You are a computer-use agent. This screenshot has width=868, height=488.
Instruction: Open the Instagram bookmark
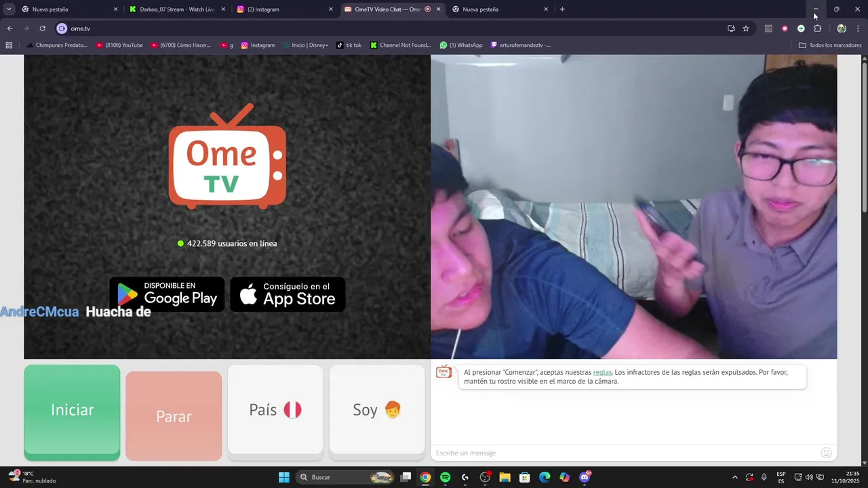tap(258, 45)
